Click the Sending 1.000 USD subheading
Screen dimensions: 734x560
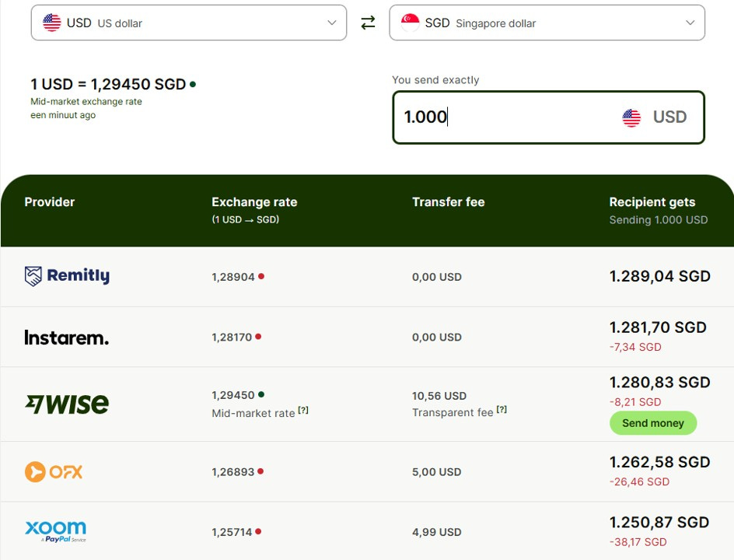[x=658, y=219]
